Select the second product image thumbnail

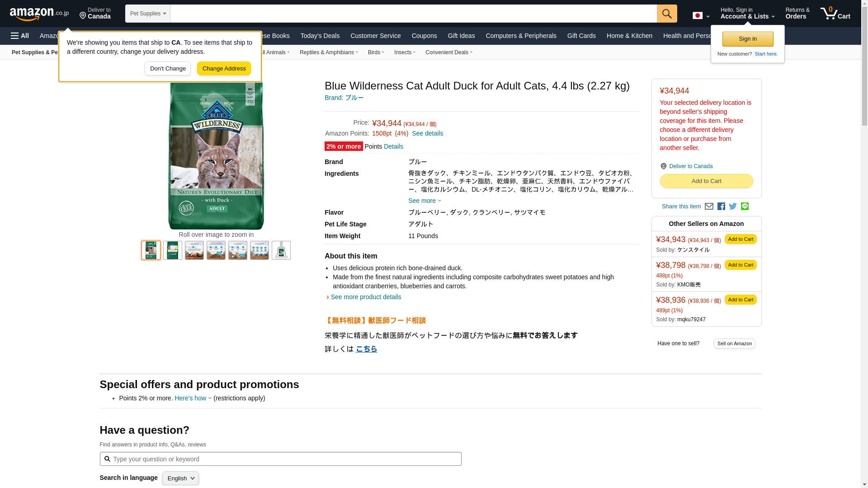tap(173, 250)
